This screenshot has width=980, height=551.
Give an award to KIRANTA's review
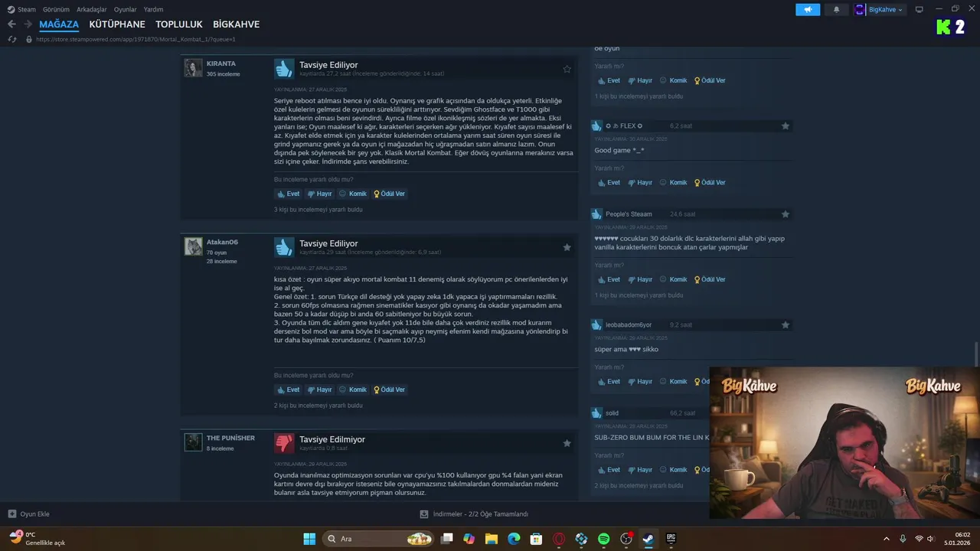pos(389,194)
